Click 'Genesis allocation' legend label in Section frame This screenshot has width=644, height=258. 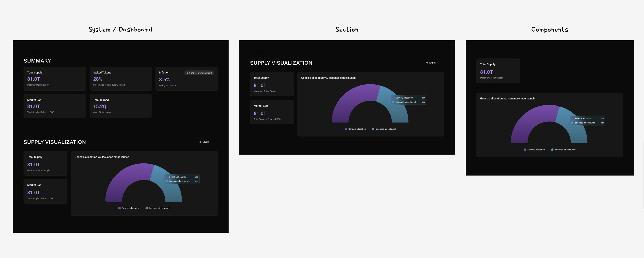point(357,129)
